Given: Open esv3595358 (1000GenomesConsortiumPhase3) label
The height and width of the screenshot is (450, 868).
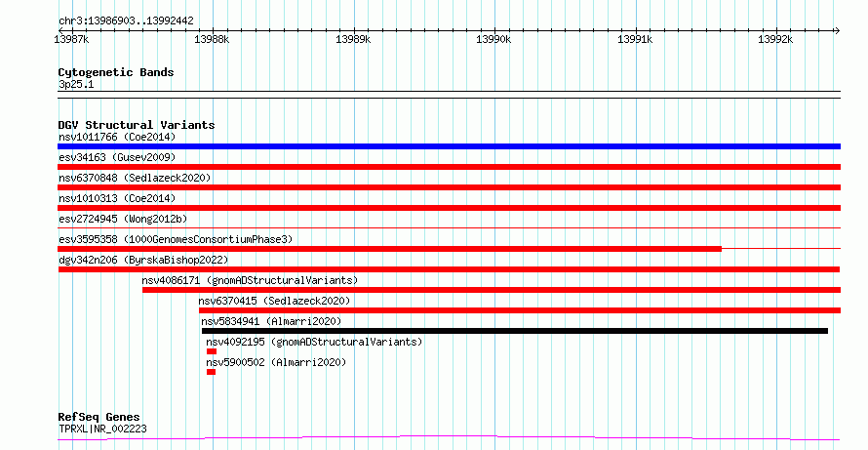Looking at the screenshot, I should point(176,239).
